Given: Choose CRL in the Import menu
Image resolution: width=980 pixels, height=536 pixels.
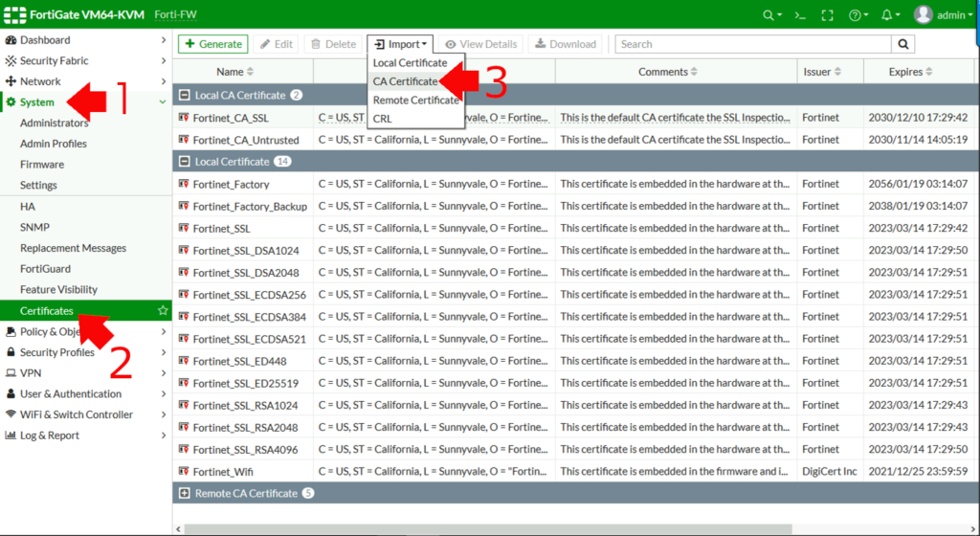Looking at the screenshot, I should (x=383, y=119).
